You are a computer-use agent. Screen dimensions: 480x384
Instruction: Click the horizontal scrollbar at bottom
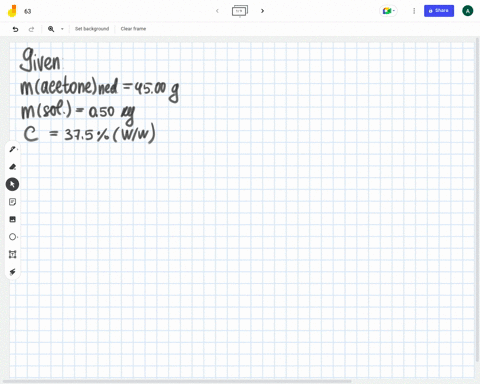[177, 381]
